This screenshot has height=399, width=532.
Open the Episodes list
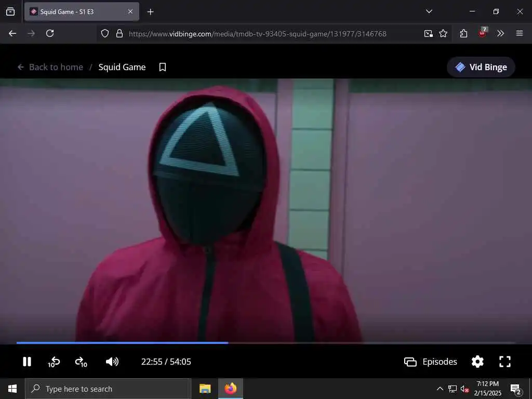(x=431, y=362)
